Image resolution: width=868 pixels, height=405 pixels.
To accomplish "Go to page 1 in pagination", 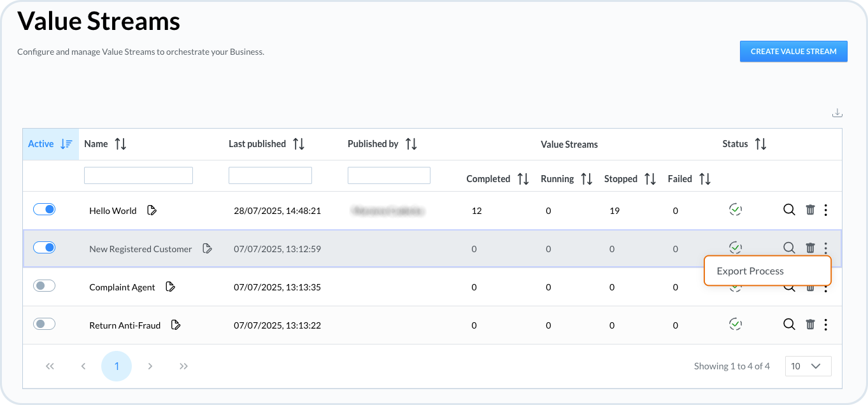I will click(x=117, y=366).
